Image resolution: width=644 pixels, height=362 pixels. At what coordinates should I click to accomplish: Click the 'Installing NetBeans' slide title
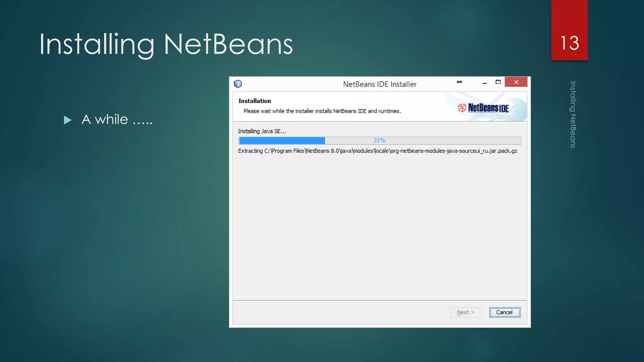tap(166, 44)
